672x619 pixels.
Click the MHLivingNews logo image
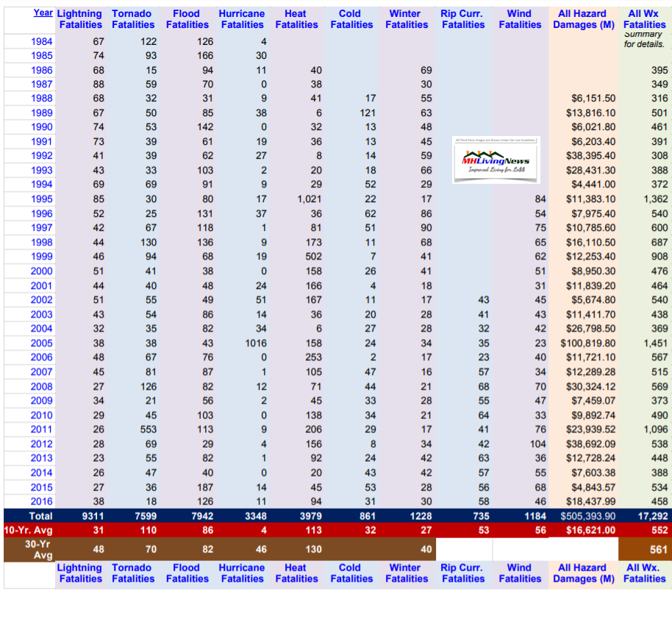[496, 160]
